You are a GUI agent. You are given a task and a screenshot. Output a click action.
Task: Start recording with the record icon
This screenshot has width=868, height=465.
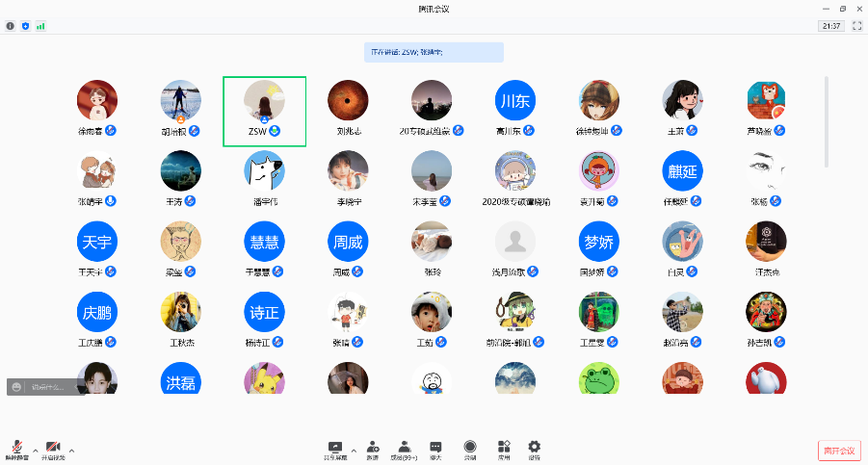coord(469,449)
